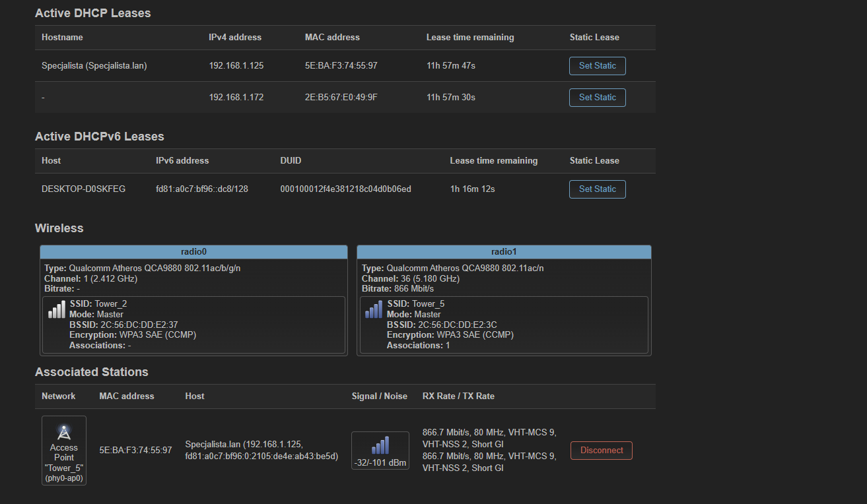This screenshot has height=504, width=867.
Task: Set static lease for Specjalista
Action: tap(598, 66)
